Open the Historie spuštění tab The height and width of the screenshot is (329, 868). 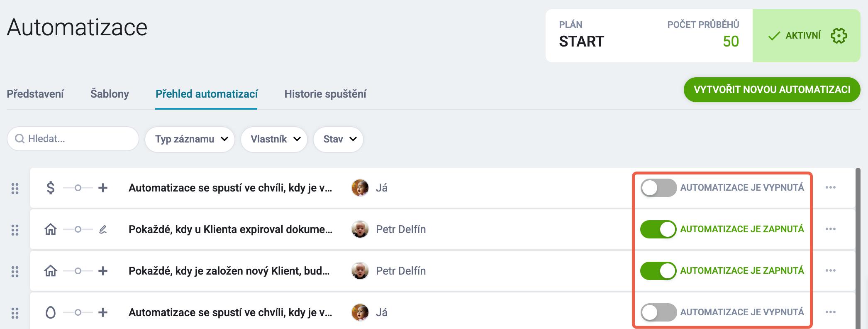325,94
